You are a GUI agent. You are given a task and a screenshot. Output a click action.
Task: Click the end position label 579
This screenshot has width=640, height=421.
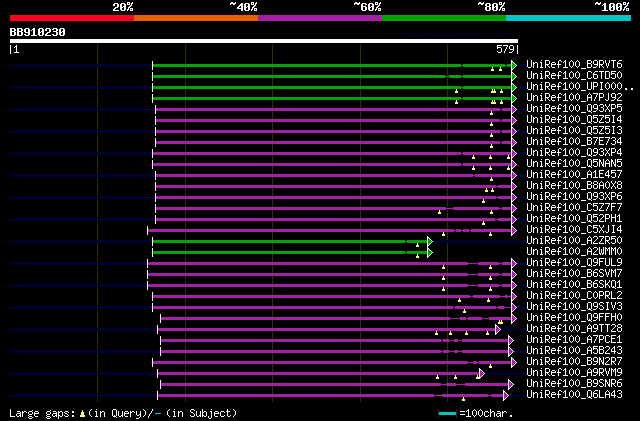coord(505,49)
